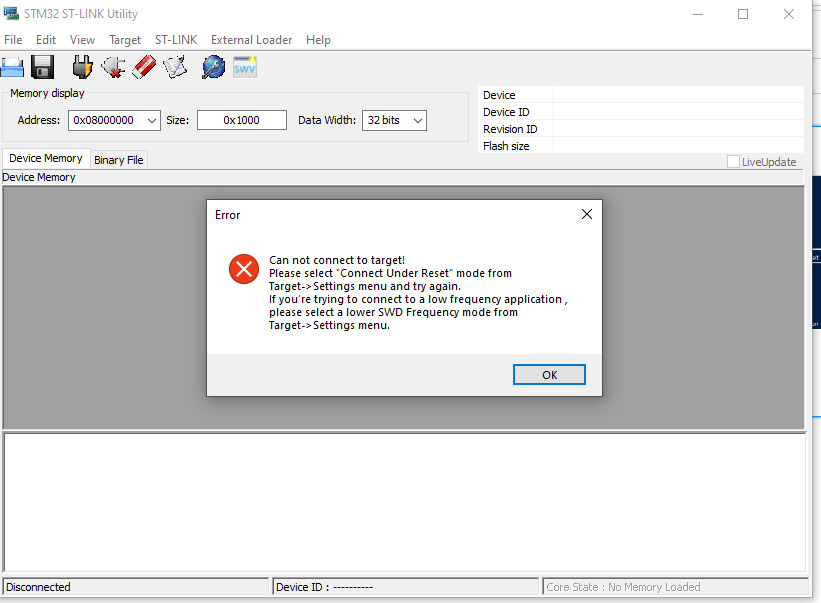
Task: Expand the address combo box arrow
Action: coord(153,119)
